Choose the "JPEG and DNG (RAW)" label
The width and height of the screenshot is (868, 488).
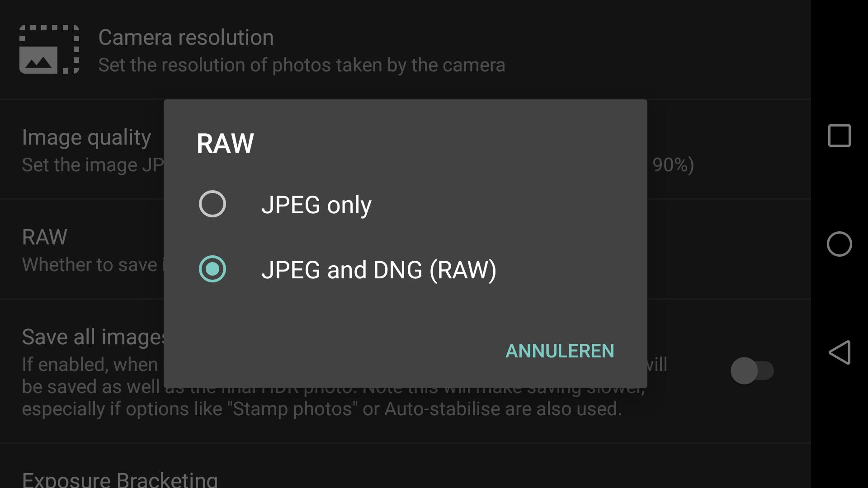pos(379,270)
